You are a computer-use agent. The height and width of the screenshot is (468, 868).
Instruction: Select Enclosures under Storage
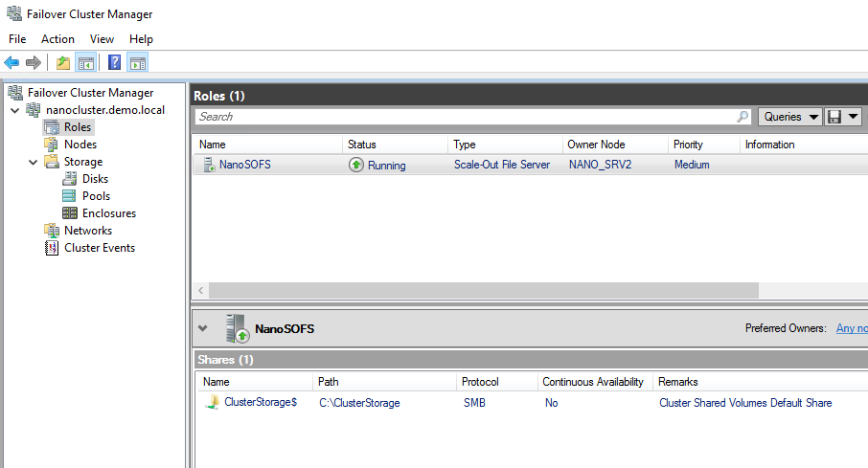click(x=109, y=213)
